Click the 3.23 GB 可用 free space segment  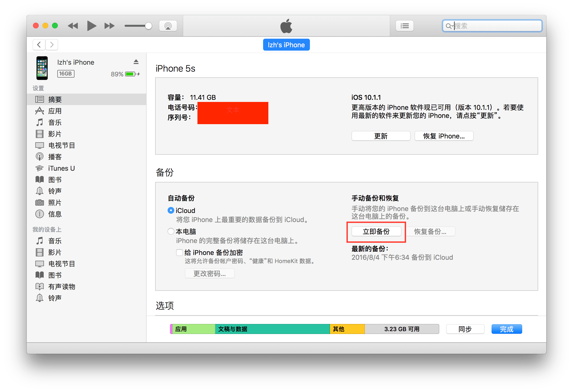pyautogui.click(x=402, y=329)
